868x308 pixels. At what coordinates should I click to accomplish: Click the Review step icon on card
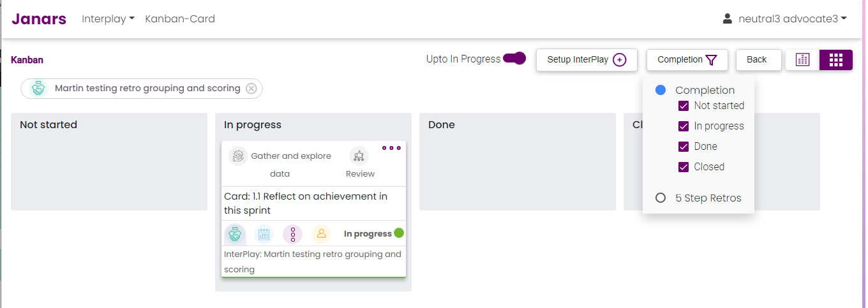click(x=359, y=156)
